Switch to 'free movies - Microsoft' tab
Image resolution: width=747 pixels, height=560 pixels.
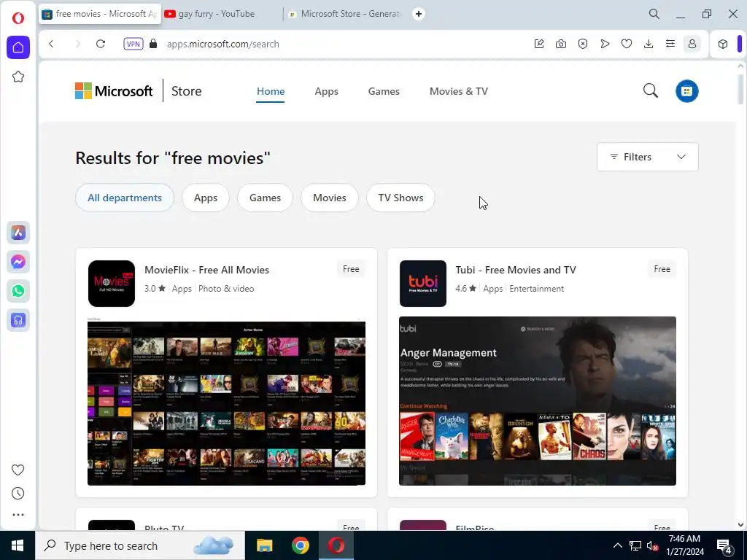(99, 14)
